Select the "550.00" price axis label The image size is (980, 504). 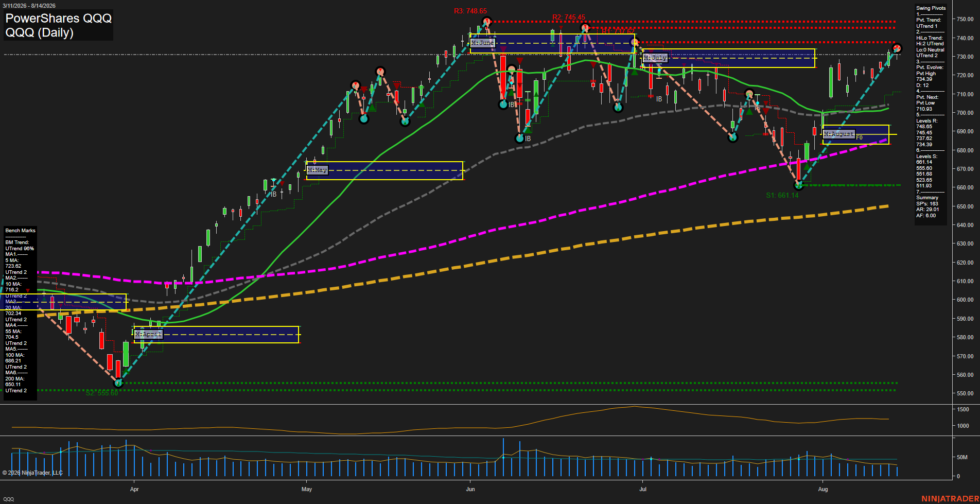click(965, 393)
